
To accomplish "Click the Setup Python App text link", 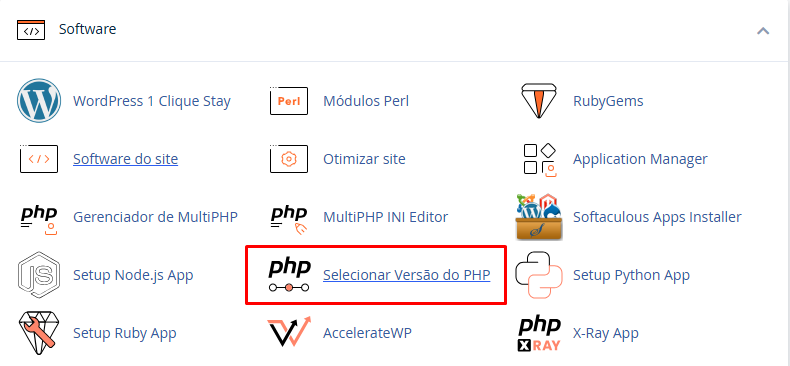I will 631,275.
